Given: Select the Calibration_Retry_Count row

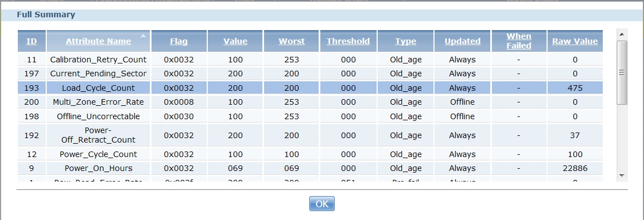Looking at the screenshot, I should coord(310,60).
